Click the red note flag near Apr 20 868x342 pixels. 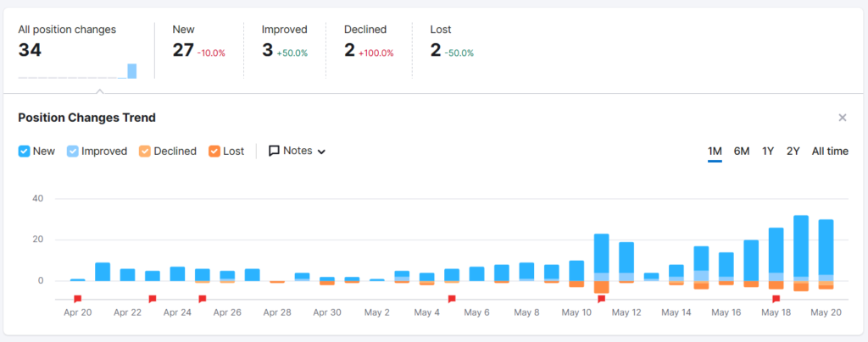point(77,299)
